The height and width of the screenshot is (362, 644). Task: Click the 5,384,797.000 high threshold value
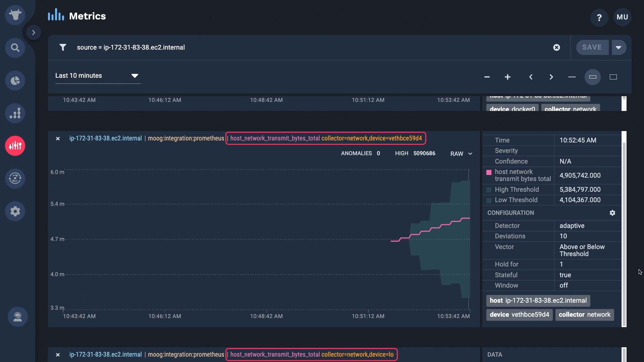click(x=580, y=189)
